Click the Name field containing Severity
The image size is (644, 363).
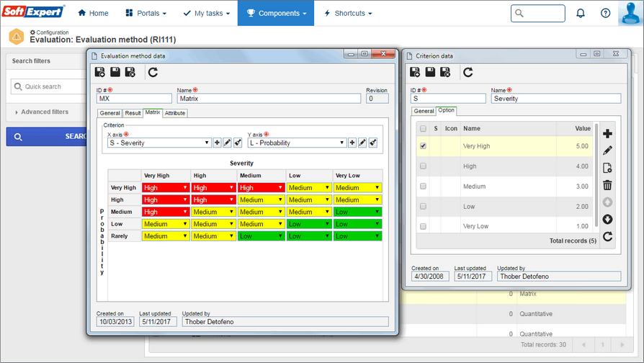[555, 99]
